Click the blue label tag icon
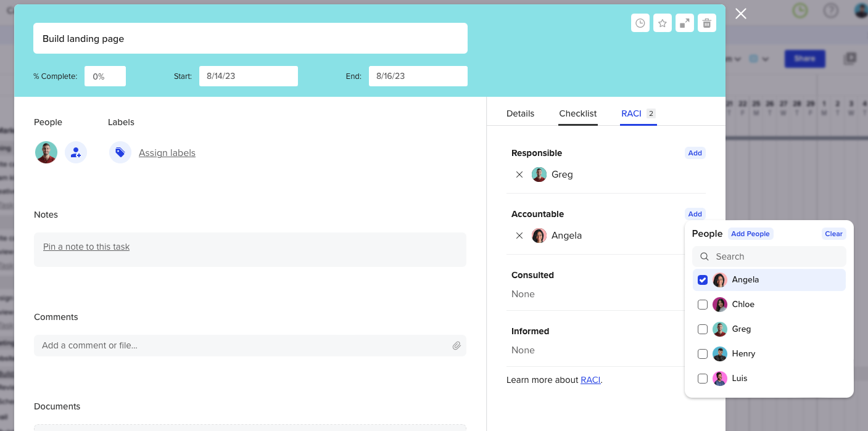Viewport: 868px width, 431px height. 120,152
